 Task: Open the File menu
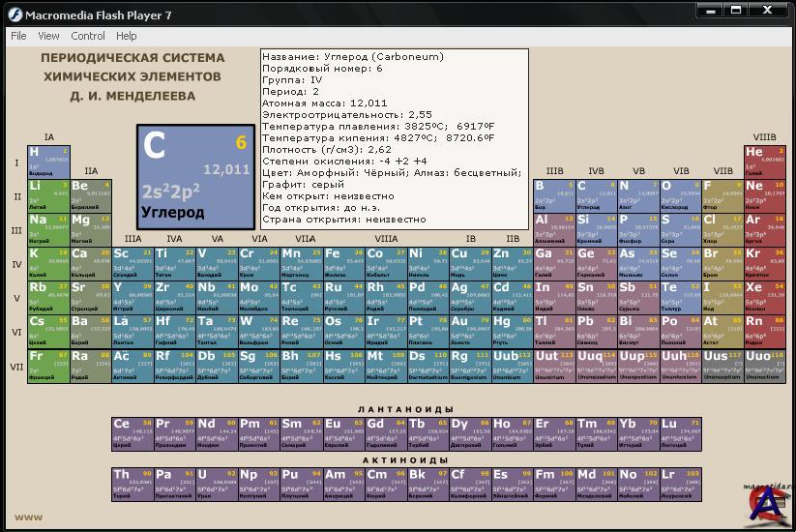[x=18, y=36]
